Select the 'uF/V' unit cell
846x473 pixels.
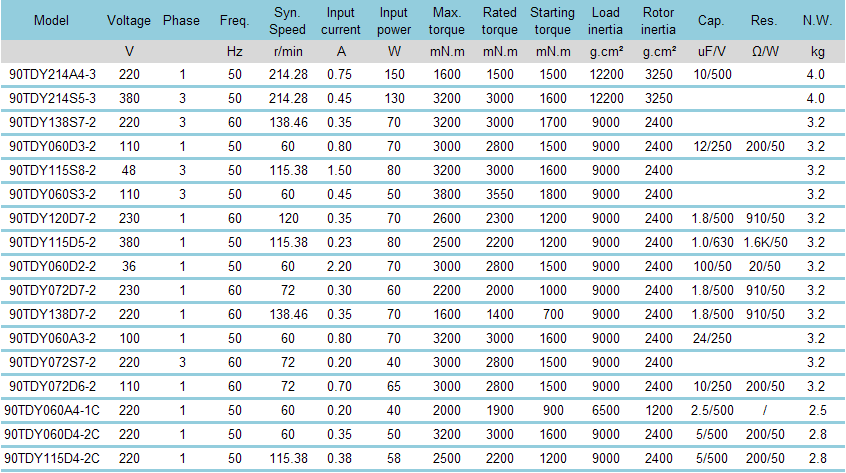click(712, 52)
